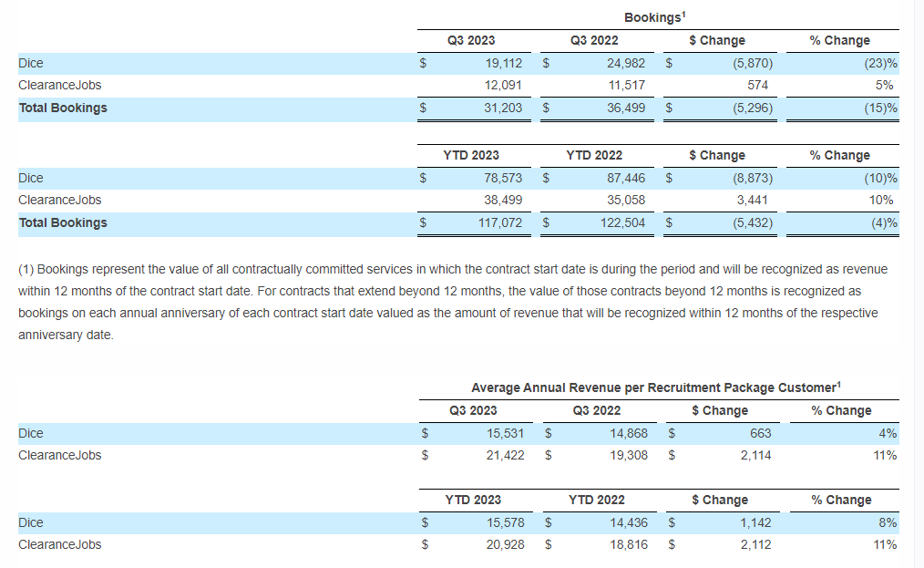The image size is (924, 568).
Task: Select the Dice YTD 2023 value 78,573
Action: 503,178
